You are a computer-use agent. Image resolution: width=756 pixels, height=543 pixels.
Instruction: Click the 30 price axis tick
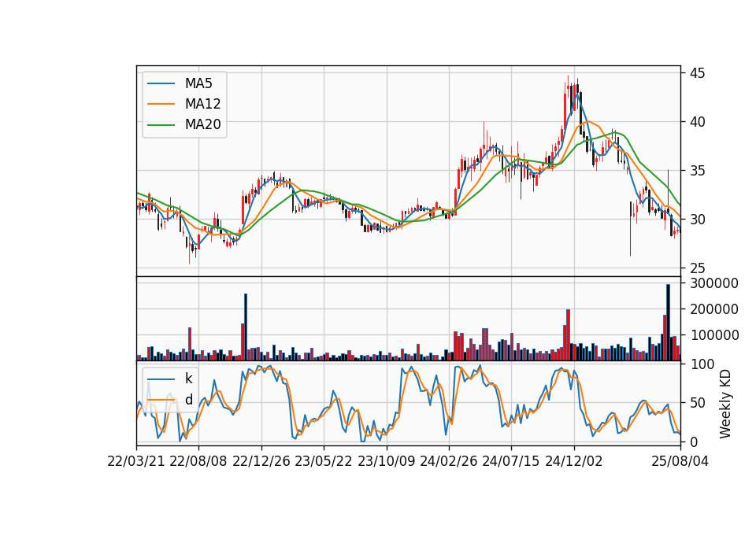pyautogui.click(x=697, y=220)
